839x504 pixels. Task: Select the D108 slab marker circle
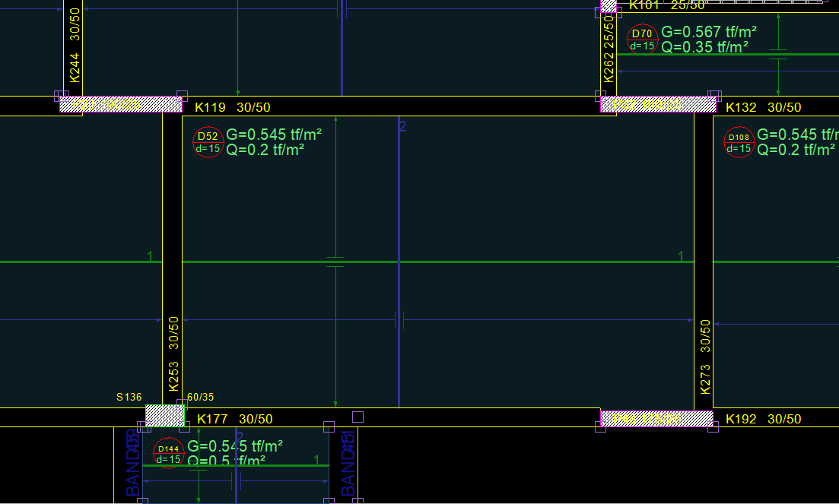point(739,142)
